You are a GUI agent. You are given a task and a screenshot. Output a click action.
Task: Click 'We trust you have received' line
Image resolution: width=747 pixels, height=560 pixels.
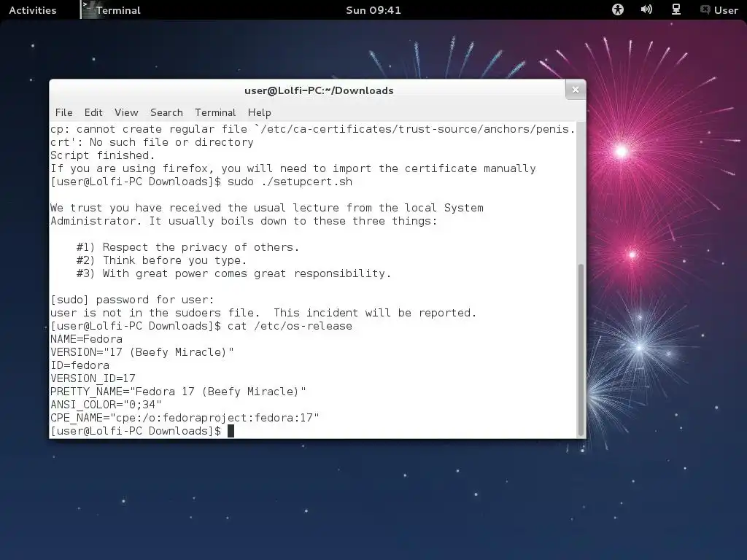267,208
